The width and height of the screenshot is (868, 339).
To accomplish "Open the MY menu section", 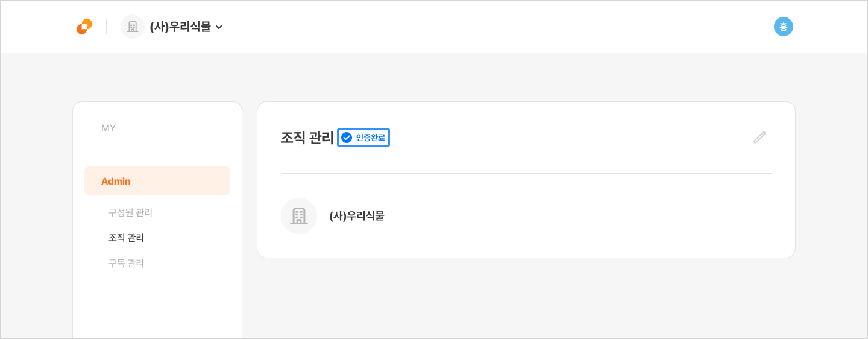I will tap(108, 128).
